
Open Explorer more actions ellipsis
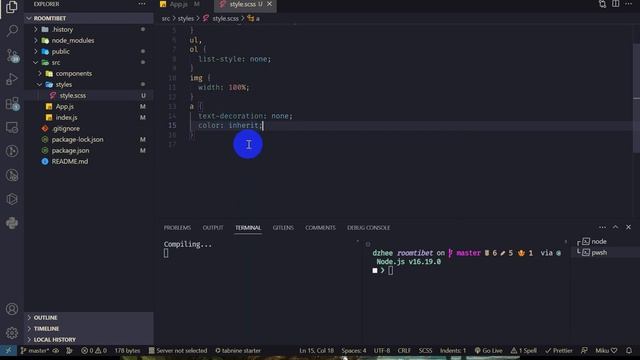[142, 4]
